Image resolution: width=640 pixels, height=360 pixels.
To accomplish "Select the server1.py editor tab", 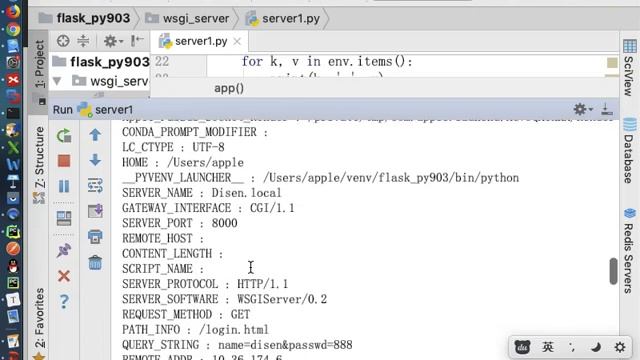I will 199,41.
